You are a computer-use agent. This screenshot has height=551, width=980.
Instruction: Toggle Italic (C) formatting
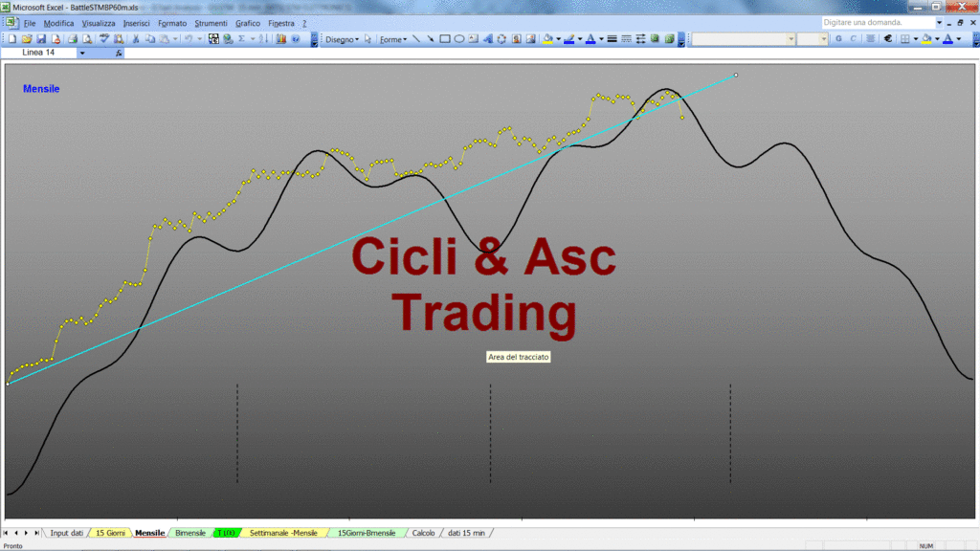853,38
